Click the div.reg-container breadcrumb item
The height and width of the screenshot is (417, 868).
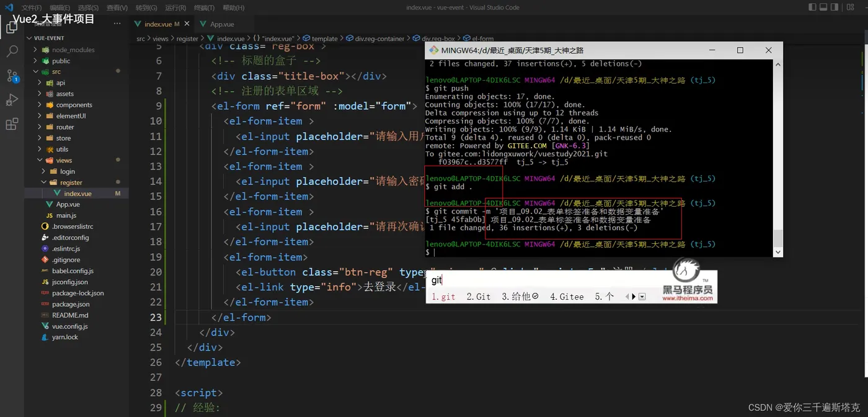click(x=376, y=38)
